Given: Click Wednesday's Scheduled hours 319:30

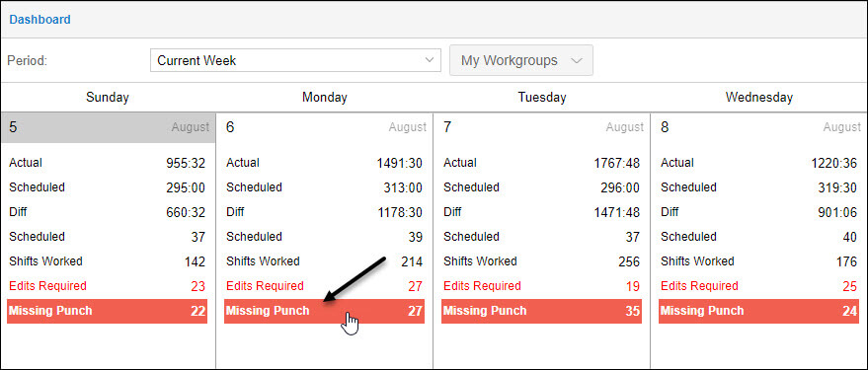Looking at the screenshot, I should pyautogui.click(x=837, y=187).
